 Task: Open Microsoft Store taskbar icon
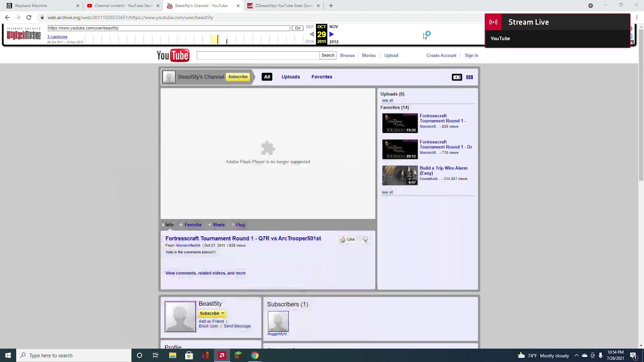click(189, 355)
